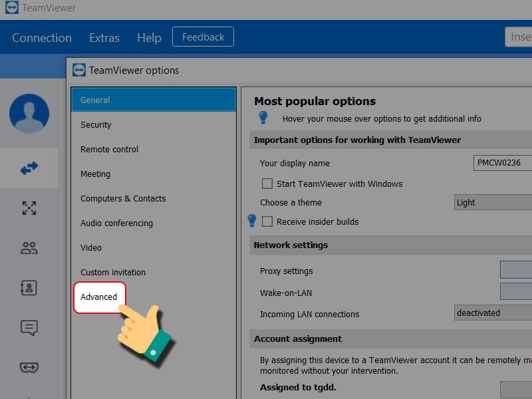Toggle the Receive insider builds checkbox

[x=267, y=221]
